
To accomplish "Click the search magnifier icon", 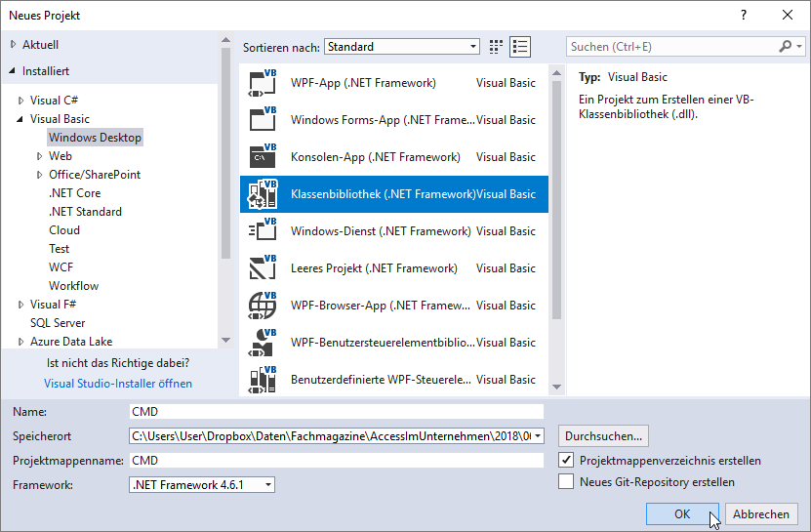I will click(x=786, y=47).
